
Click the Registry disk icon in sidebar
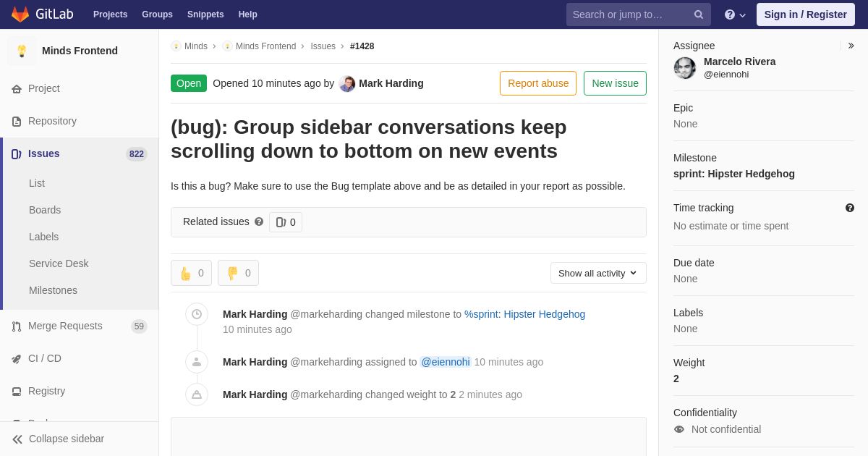17,392
